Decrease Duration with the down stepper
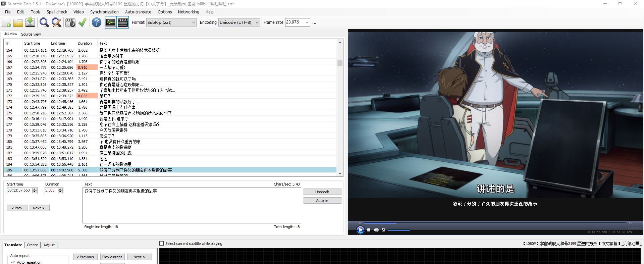Screen dimensions: 644x264 click(x=60, y=192)
